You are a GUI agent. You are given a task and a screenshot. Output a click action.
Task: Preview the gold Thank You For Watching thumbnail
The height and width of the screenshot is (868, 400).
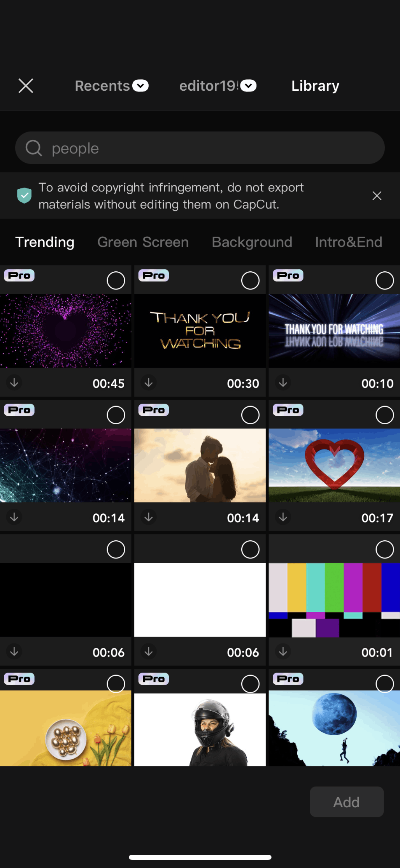pyautogui.click(x=200, y=331)
